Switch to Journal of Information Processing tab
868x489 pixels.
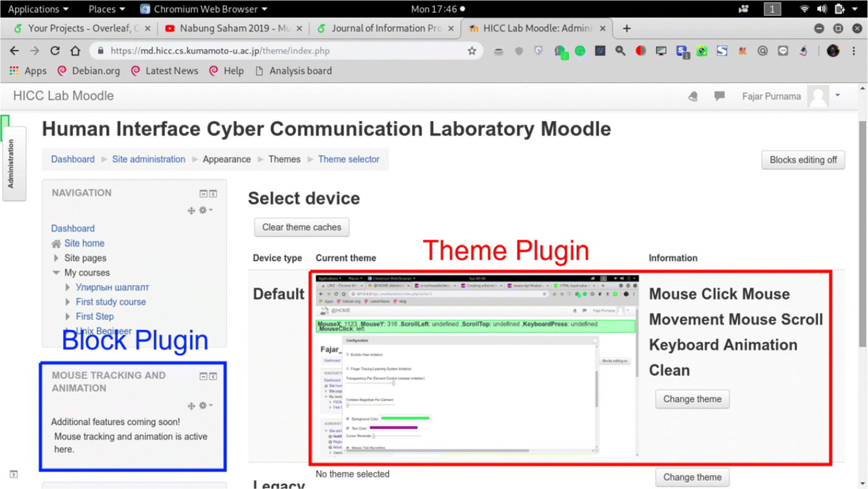tap(386, 28)
